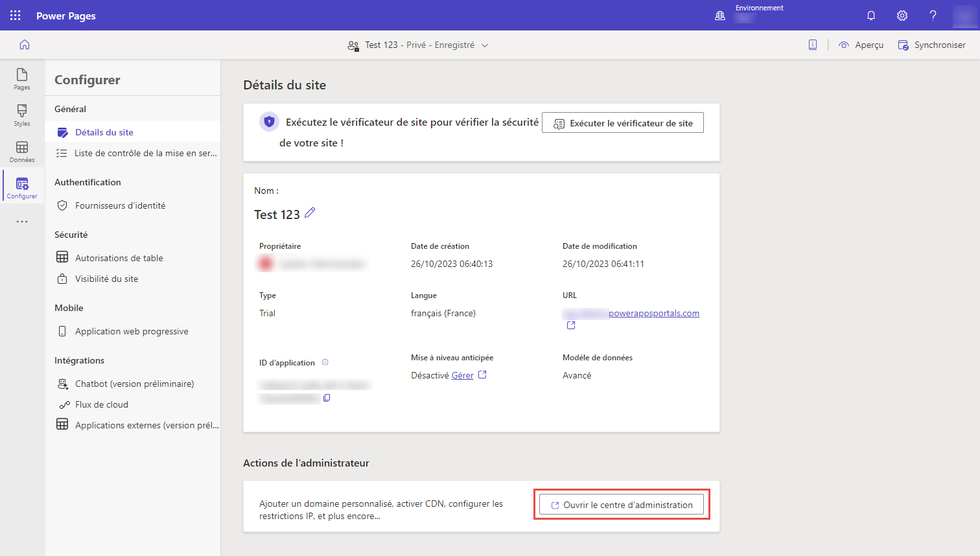Click the Home icon

pos(25,45)
